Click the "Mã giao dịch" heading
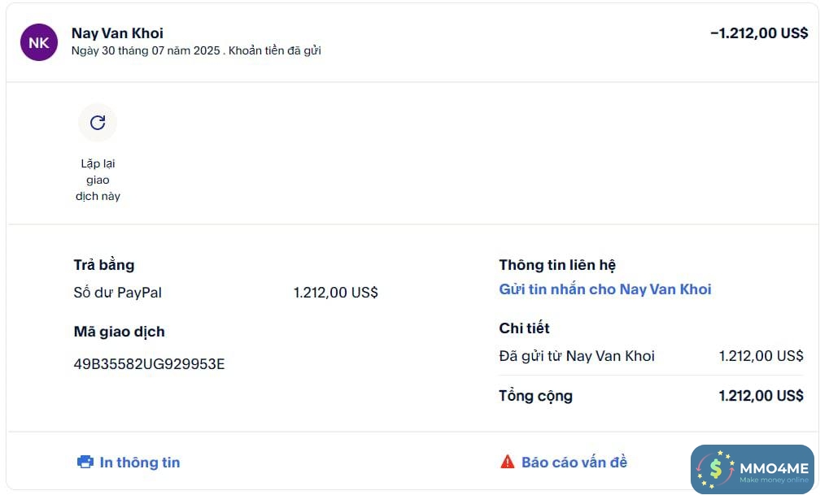Screen dimensions: 829x504 [119, 332]
